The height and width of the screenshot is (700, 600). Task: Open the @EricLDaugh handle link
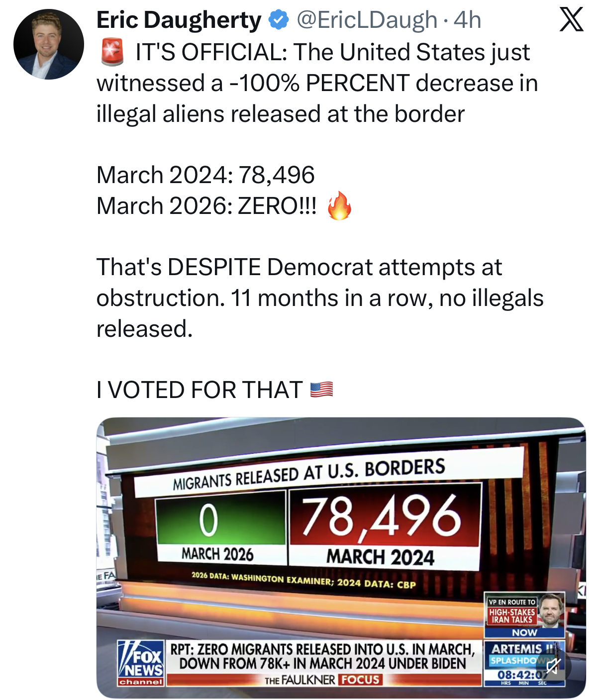tap(367, 20)
